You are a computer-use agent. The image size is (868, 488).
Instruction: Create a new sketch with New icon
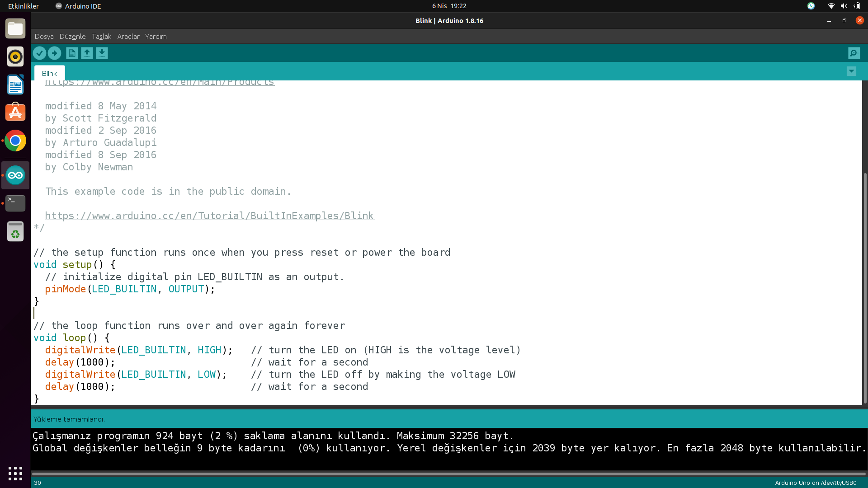pyautogui.click(x=72, y=53)
